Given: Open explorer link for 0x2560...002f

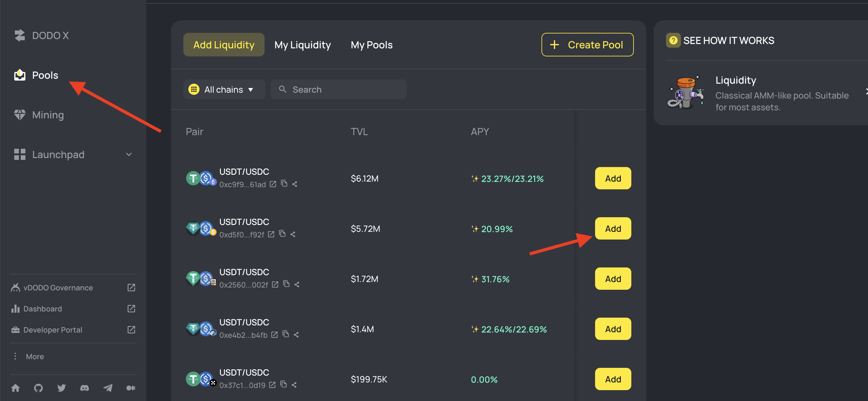Looking at the screenshot, I should pos(275,284).
